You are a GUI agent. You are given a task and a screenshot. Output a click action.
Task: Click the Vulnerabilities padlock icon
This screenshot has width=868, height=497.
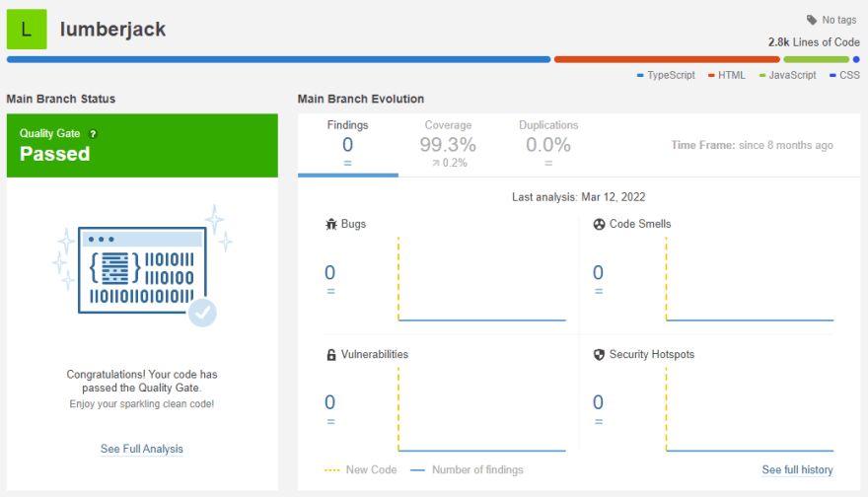pos(331,355)
